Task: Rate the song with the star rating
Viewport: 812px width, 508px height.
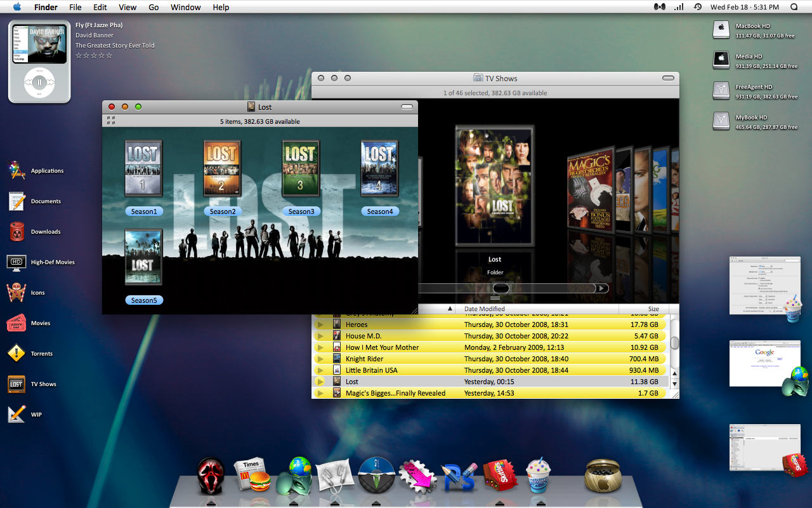Action: (94, 56)
